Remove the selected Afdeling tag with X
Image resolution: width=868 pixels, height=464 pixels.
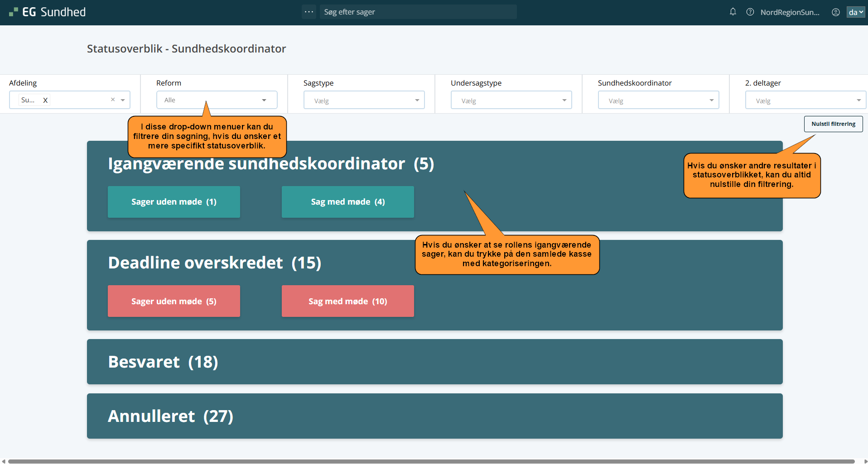pyautogui.click(x=45, y=100)
